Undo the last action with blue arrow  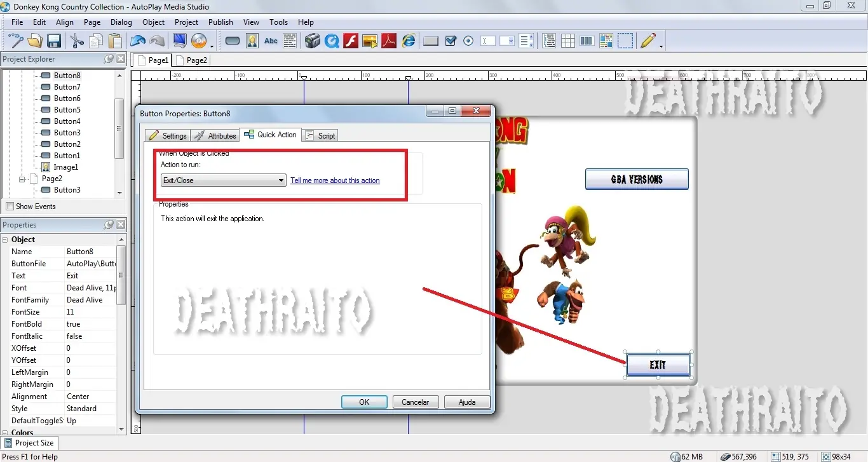click(x=138, y=41)
